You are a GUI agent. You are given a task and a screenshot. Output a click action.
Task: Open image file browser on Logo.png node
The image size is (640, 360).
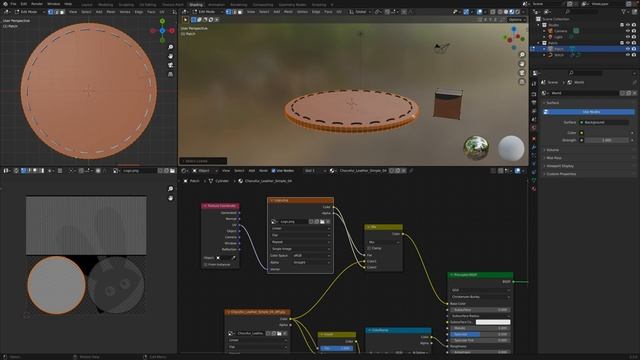coord(322,222)
